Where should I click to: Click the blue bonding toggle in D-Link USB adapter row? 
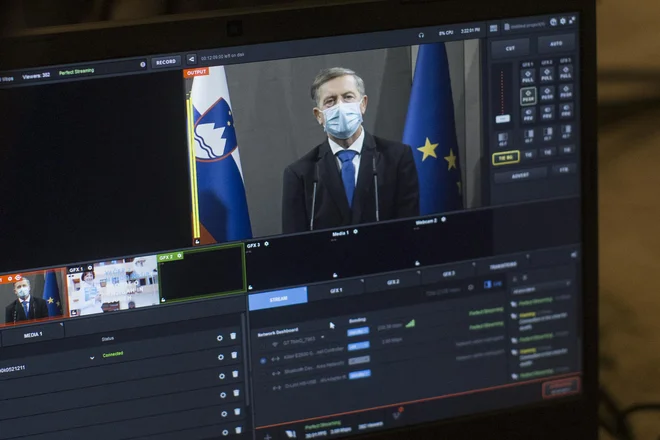[x=359, y=374]
